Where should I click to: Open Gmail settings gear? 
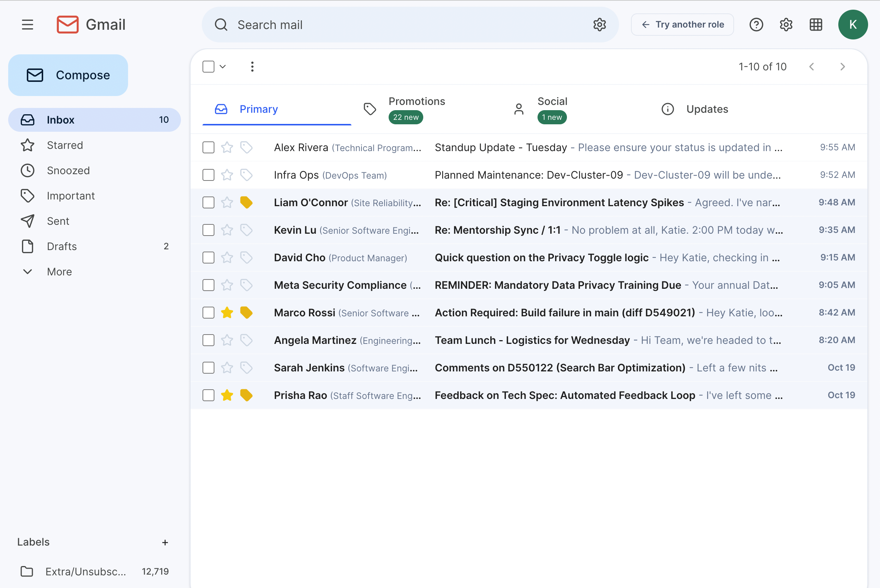(x=786, y=24)
